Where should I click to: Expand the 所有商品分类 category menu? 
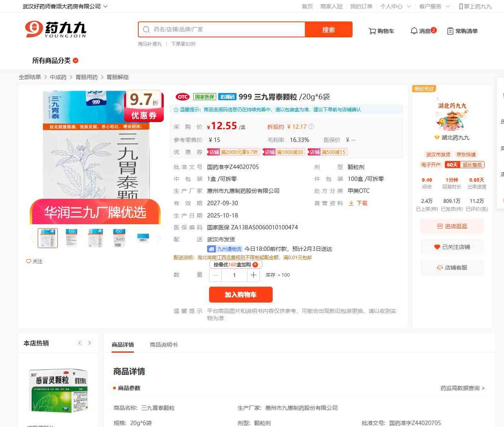coord(55,60)
